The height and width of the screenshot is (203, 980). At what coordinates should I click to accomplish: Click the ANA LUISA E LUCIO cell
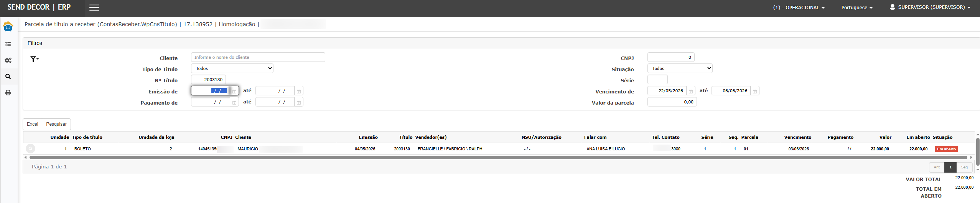click(x=606, y=149)
